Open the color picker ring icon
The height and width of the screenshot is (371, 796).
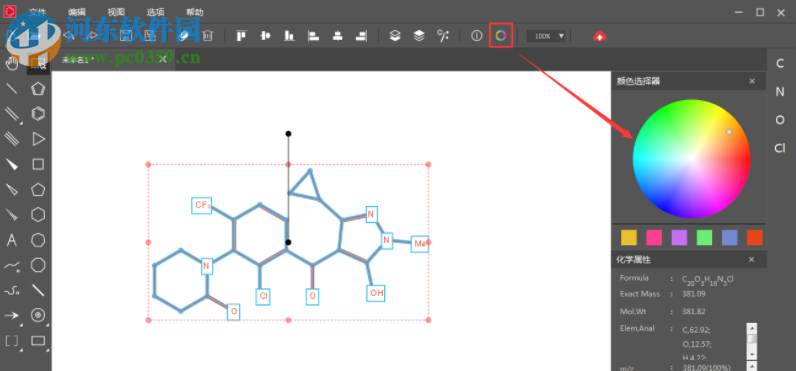pyautogui.click(x=501, y=36)
